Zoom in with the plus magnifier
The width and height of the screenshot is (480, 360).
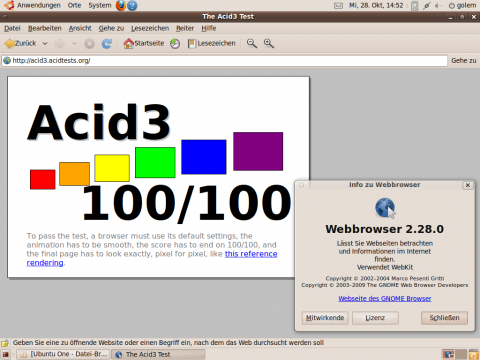point(269,43)
